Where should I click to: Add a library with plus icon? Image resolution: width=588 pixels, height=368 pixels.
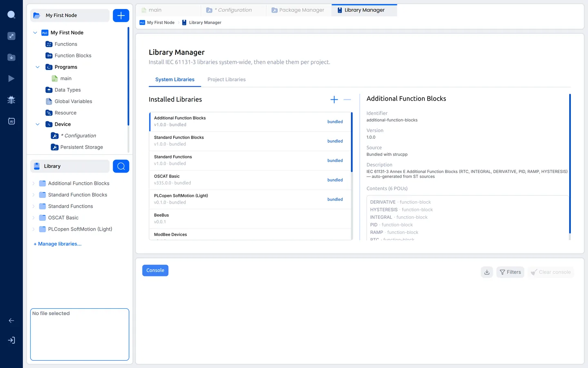pos(334,99)
